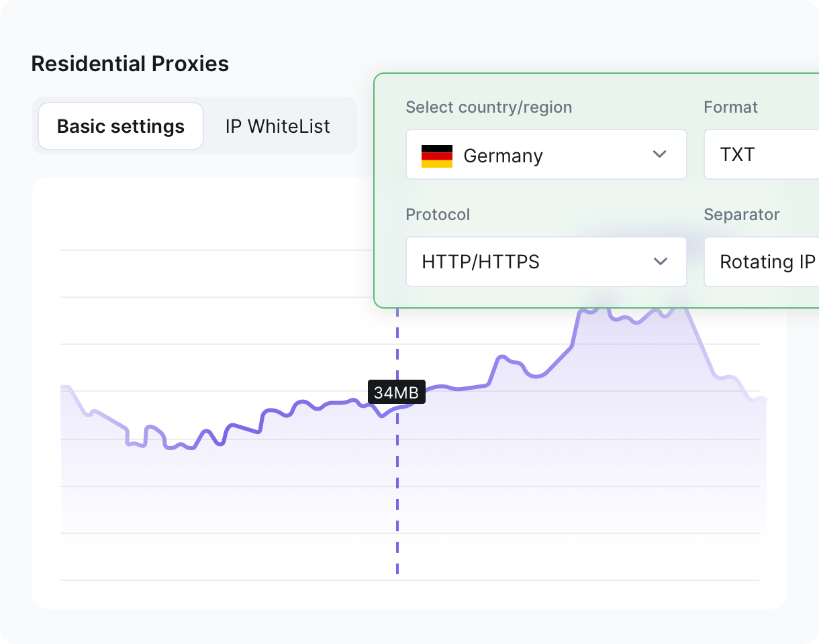Viewport: 819px width, 644px height.
Task: Open the TXT format dropdown
Action: (760, 155)
